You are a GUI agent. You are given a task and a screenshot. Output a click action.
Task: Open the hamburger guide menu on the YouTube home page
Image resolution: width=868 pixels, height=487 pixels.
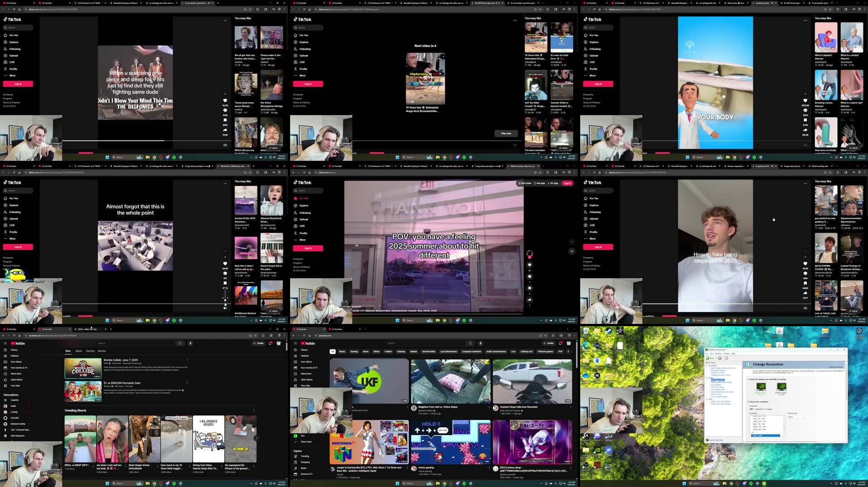click(296, 343)
